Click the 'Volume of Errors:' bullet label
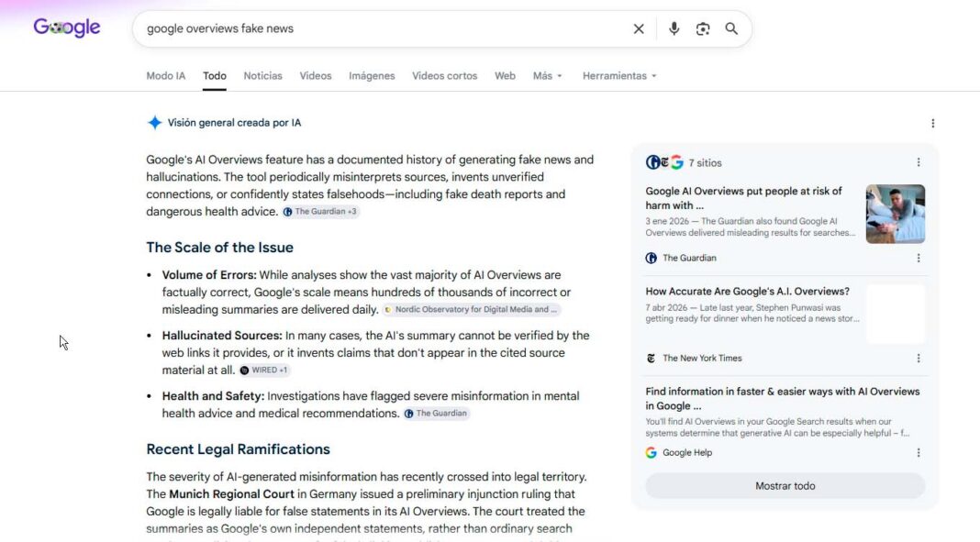980x542 pixels. click(209, 275)
